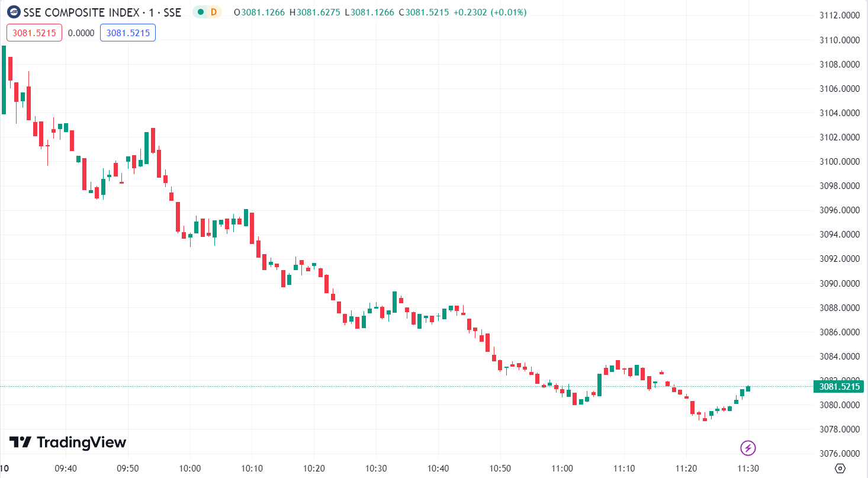Click the 3090.0000 price axis label

tap(838, 283)
